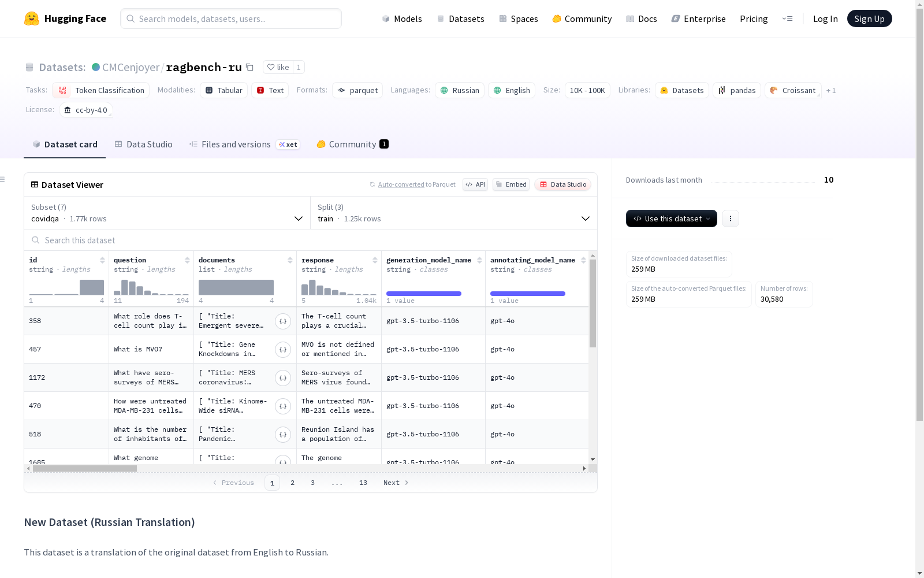Expand the documents cell for row 518
The height and width of the screenshot is (578, 924).
click(283, 435)
